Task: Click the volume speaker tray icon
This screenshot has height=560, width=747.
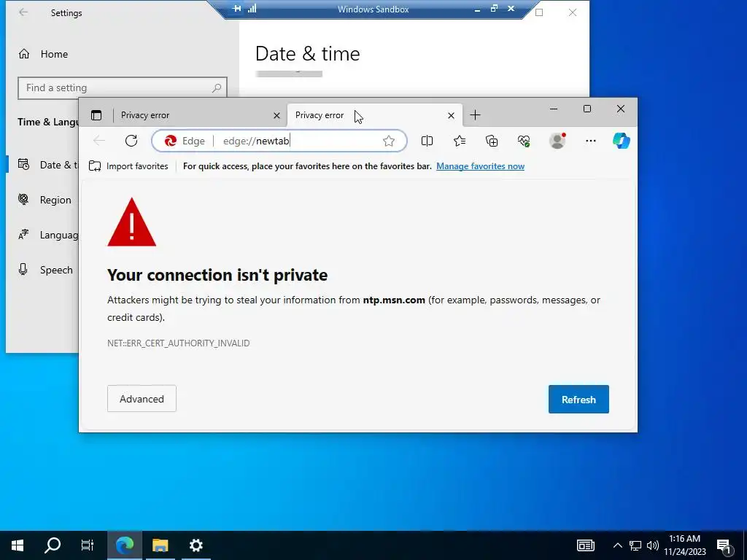Action: (653, 545)
